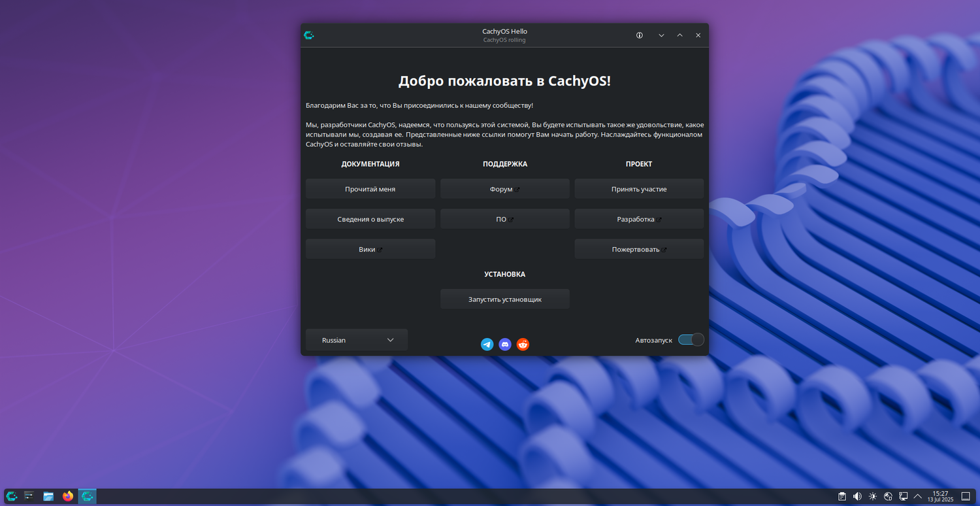Select the CachyOS Hello taskbar entry
The height and width of the screenshot is (506, 980).
pos(88,496)
